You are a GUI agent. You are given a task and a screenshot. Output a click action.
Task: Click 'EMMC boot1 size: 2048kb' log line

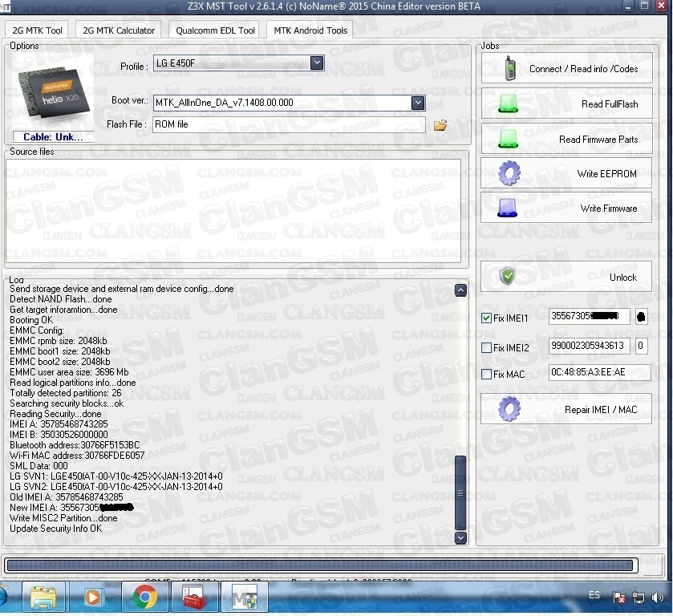pyautogui.click(x=59, y=351)
